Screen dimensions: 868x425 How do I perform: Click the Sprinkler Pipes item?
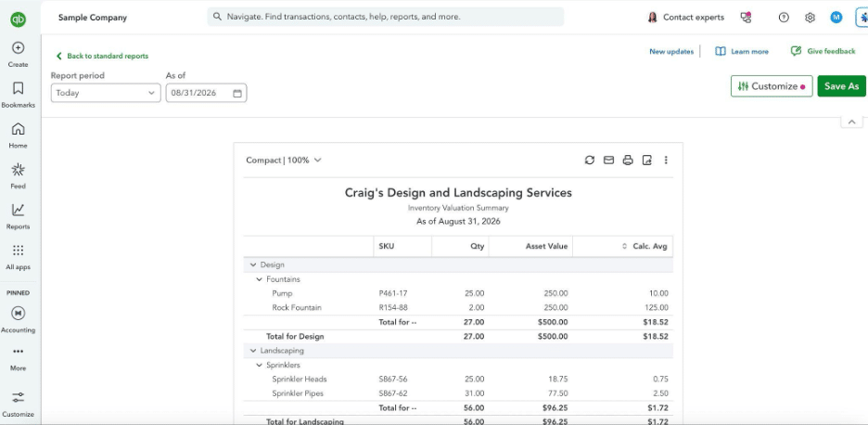coord(298,393)
